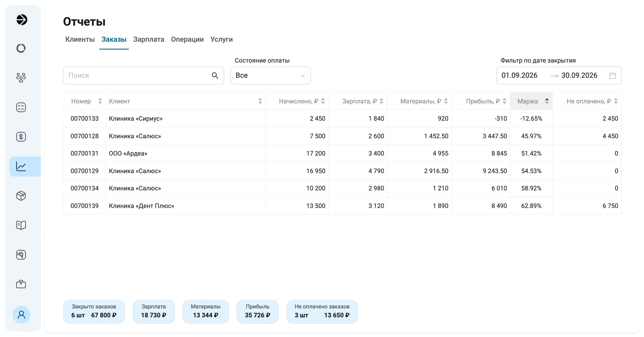Image resolution: width=644 pixels, height=337 pixels.
Task: Open the task checklist icon in sidebar
Action: tap(21, 107)
